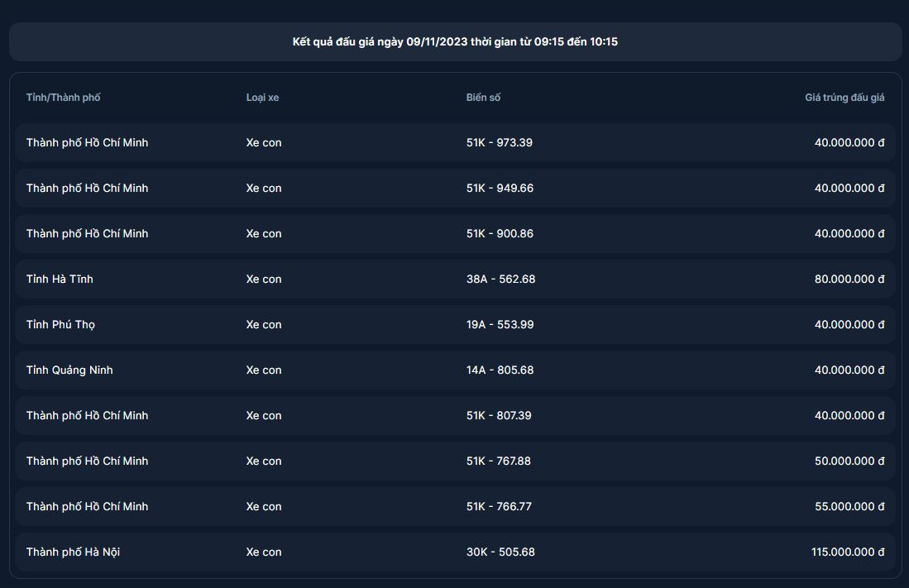Click the Biển số column header
Viewport: 909px width, 588px height.
[x=483, y=98]
